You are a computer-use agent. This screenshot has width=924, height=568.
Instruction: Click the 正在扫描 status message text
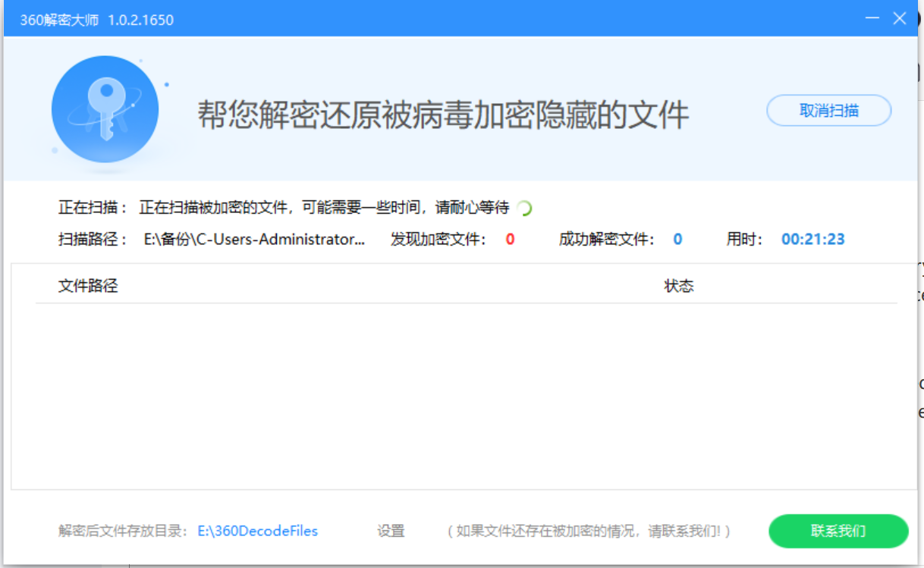click(324, 208)
